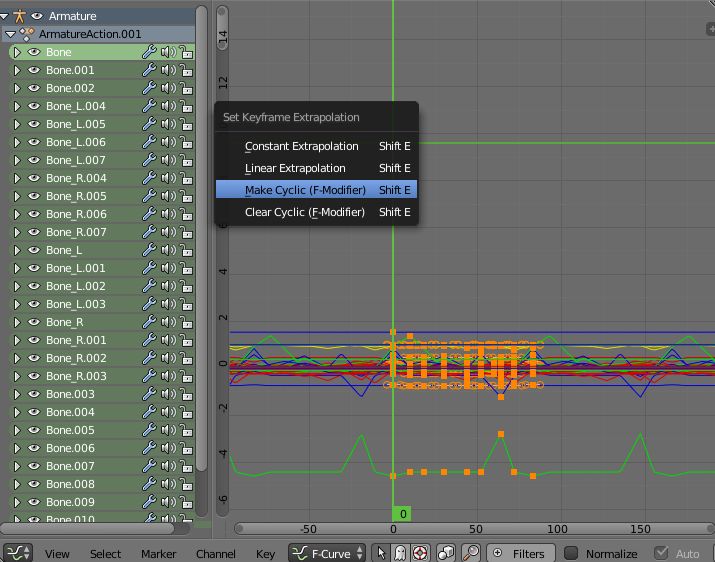Viewport: 715px width, 562px height.
Task: Expand the Bone.002 channel group
Action: [x=17, y=88]
